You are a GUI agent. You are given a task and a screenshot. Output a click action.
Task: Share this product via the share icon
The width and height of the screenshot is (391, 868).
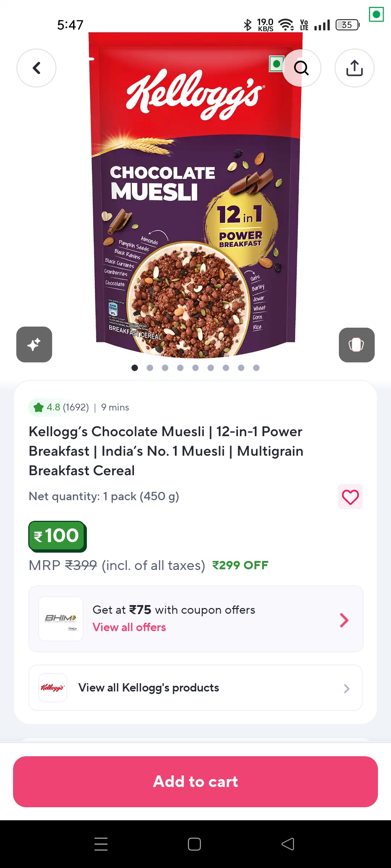coord(354,68)
